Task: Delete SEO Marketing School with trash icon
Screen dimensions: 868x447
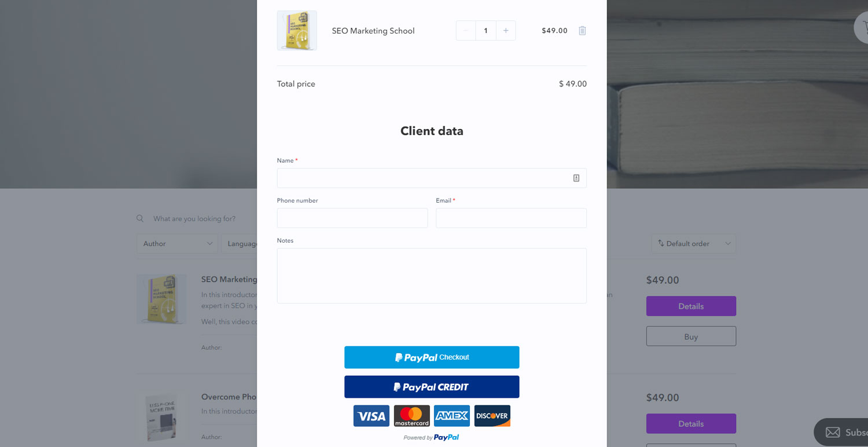Action: (x=582, y=31)
